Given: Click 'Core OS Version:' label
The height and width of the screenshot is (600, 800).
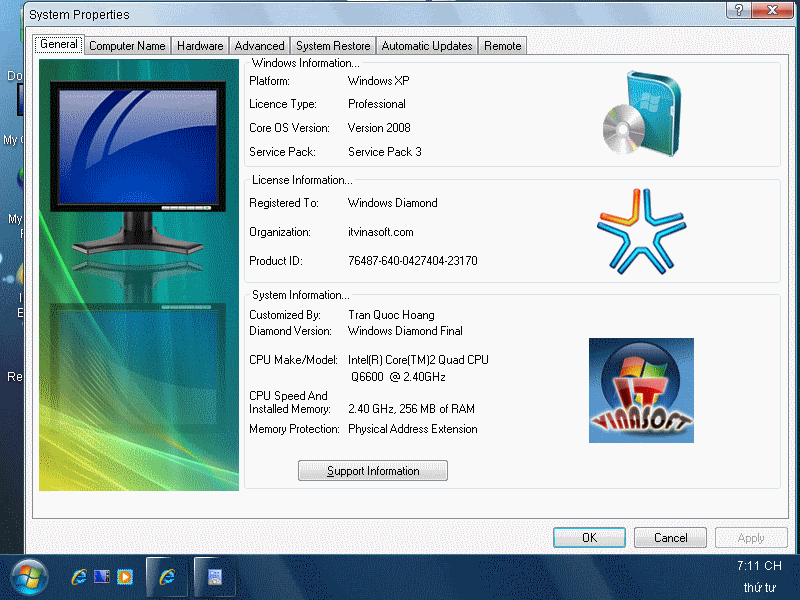Looking at the screenshot, I should [x=289, y=128].
